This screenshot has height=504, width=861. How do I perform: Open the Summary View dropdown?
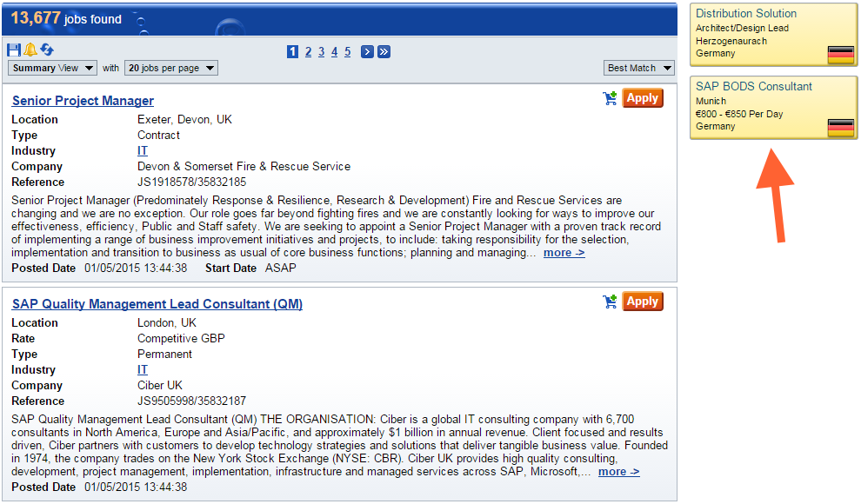(x=53, y=68)
